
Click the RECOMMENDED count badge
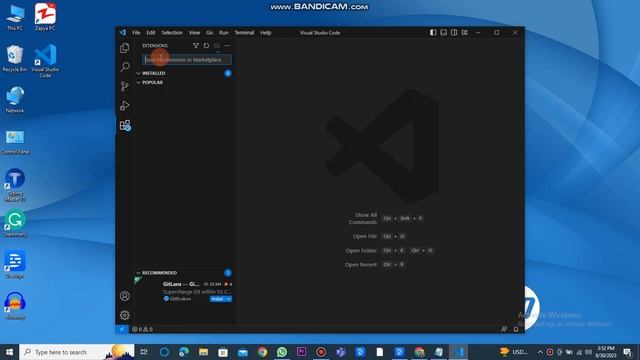coord(228,273)
